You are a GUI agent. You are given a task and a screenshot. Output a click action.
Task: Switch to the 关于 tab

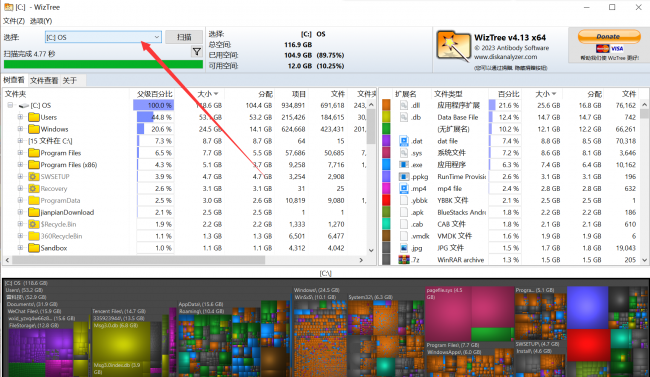coord(70,80)
